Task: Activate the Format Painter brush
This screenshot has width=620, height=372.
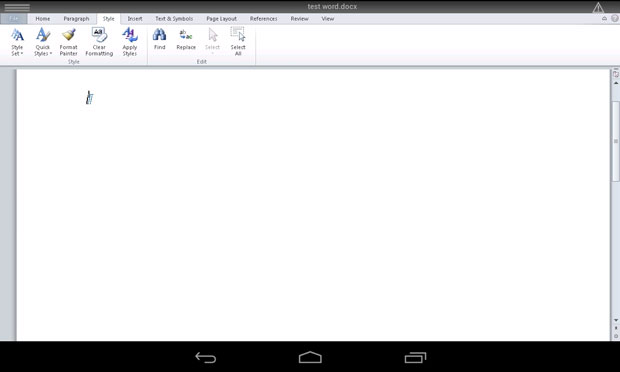Action: (x=68, y=42)
